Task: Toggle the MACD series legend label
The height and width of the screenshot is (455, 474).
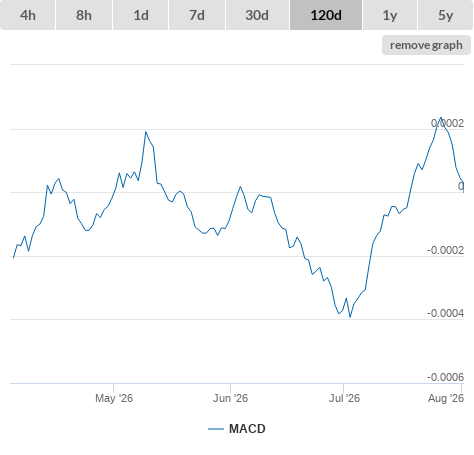Action: point(247,429)
